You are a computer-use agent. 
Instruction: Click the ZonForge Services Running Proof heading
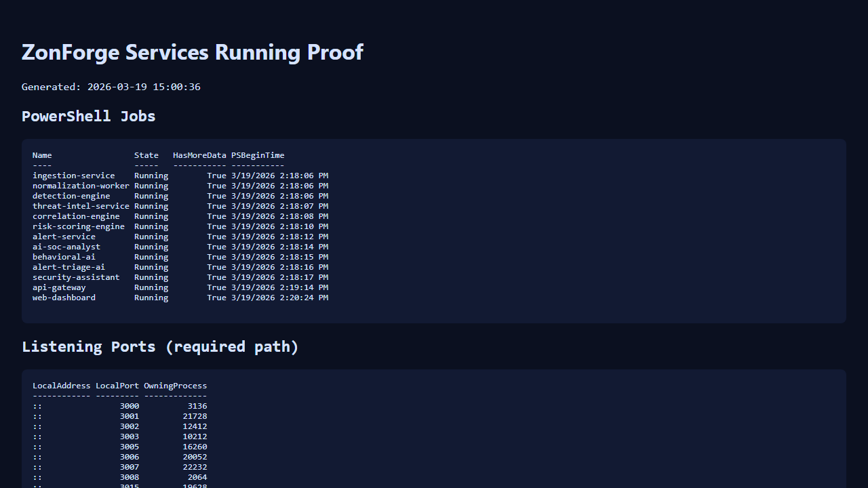pos(193,52)
